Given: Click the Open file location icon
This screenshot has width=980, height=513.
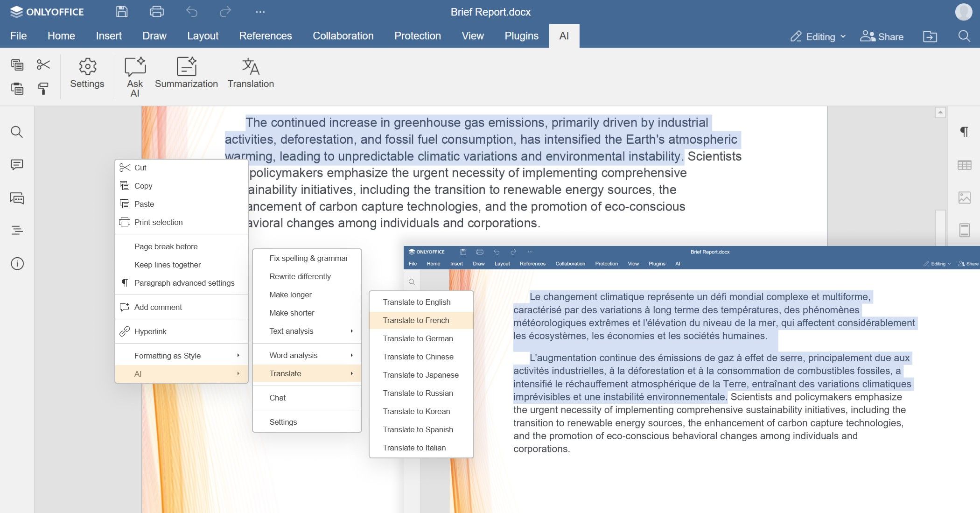Looking at the screenshot, I should pos(930,36).
